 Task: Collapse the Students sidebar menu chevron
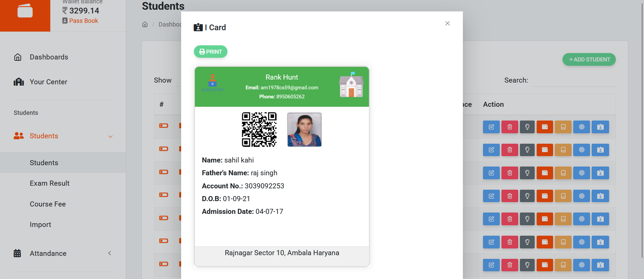[x=110, y=136]
